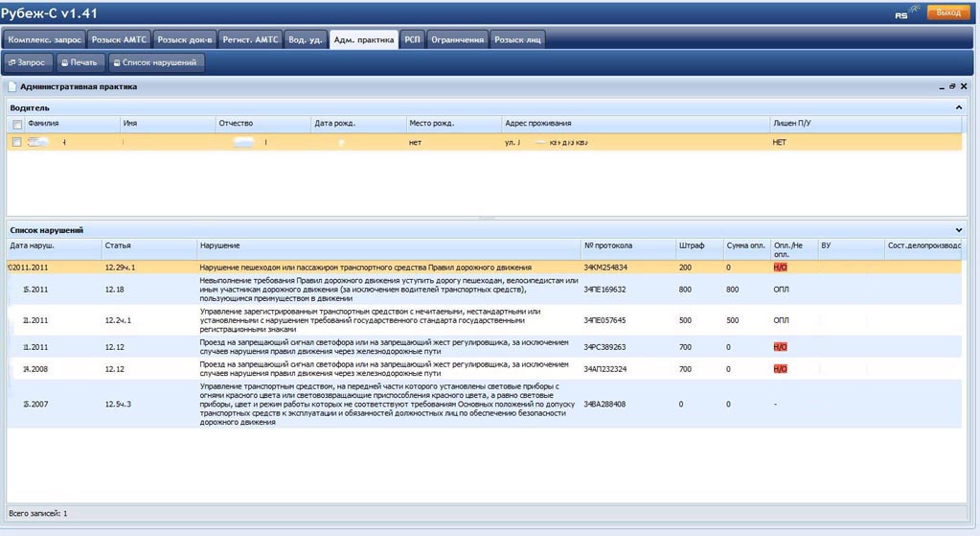980x536 pixels.
Task: Collapse the Водитель section
Action: pyautogui.click(x=959, y=108)
